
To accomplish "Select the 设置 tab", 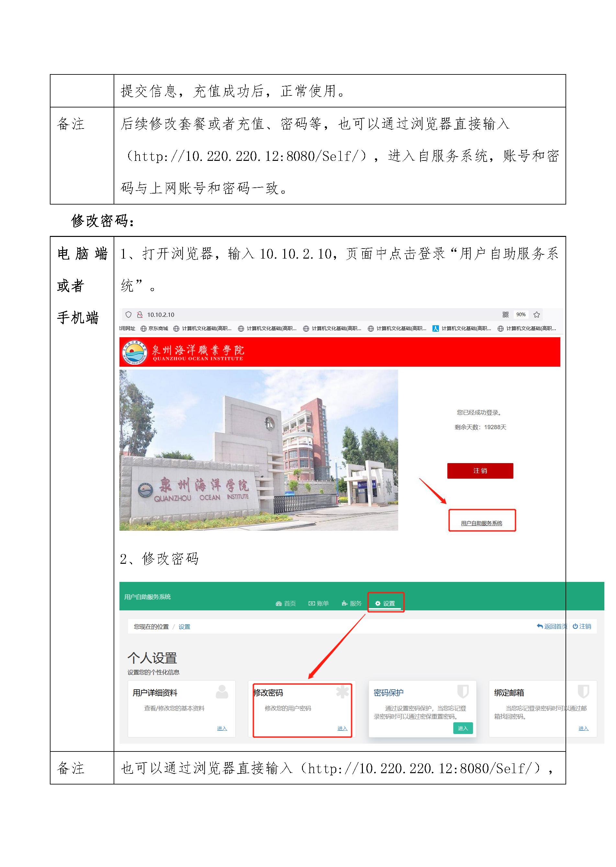I will 386,604.
